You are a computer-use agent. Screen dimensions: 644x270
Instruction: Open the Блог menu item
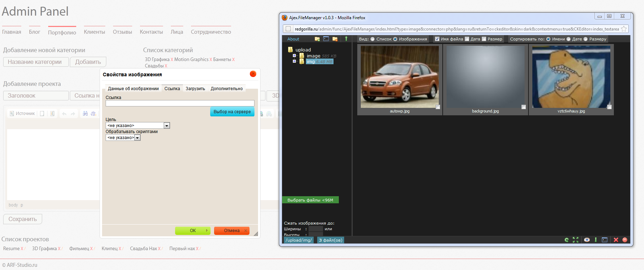pyautogui.click(x=35, y=32)
